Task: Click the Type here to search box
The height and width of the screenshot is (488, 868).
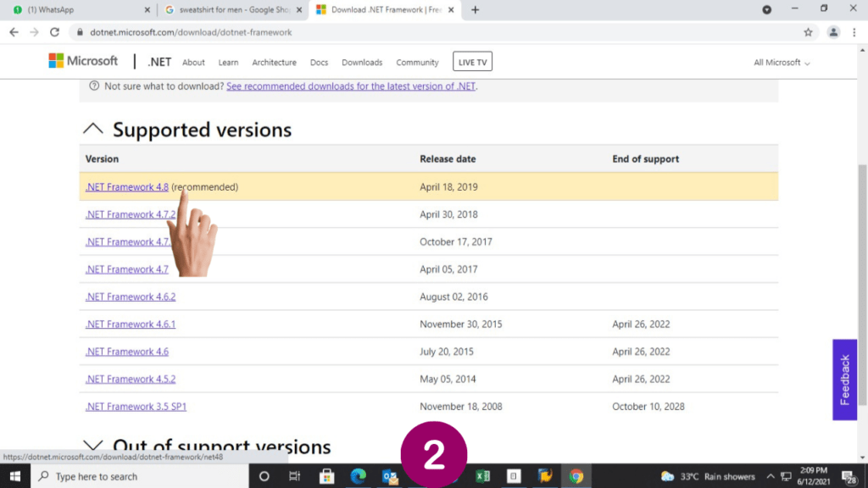Action: 140,476
